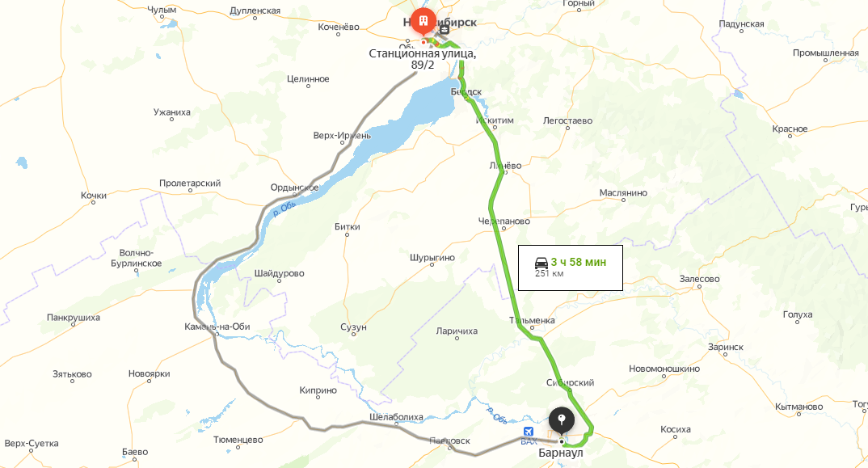Click the Черепаново town label
Screen dimensions: 868x468
coord(504,221)
